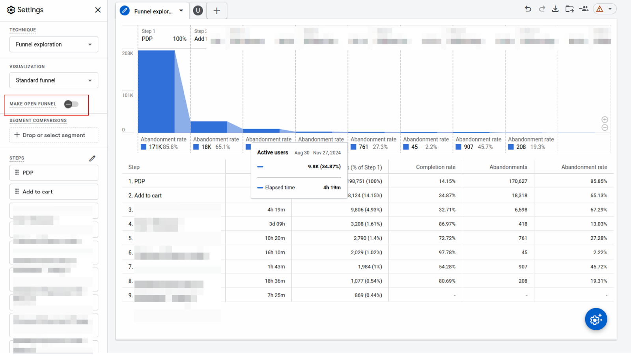The width and height of the screenshot is (631, 364).
Task: Enable the Make open funnel toggle
Action: pyautogui.click(x=72, y=104)
